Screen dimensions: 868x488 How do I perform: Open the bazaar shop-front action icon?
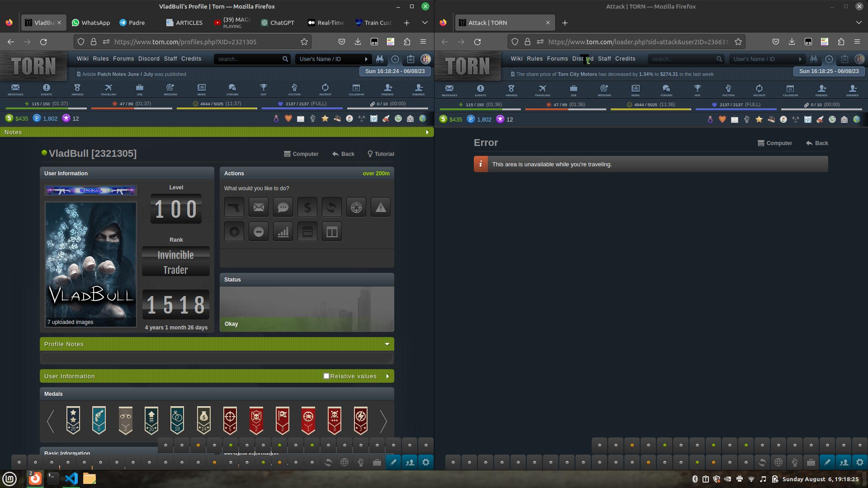[x=307, y=232]
